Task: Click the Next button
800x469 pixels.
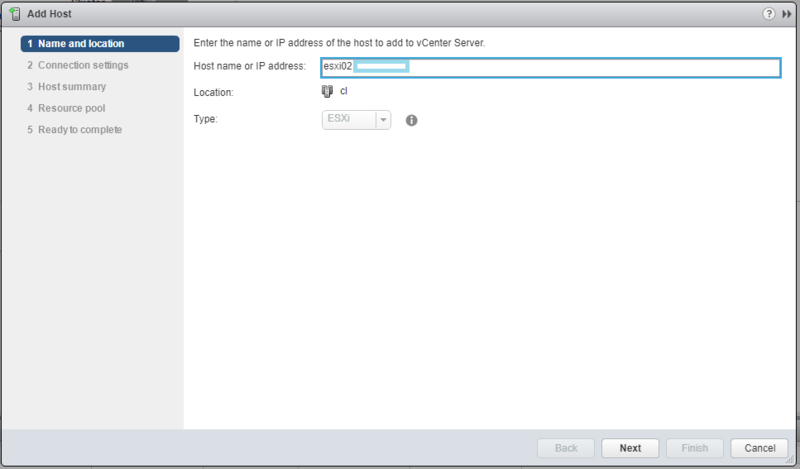Action: coord(630,448)
